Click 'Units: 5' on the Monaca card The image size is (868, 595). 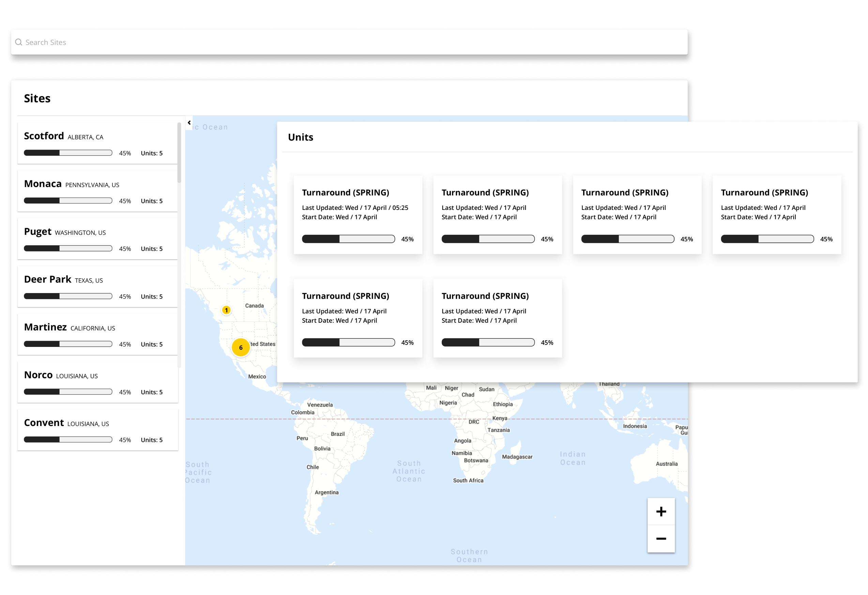152,201
